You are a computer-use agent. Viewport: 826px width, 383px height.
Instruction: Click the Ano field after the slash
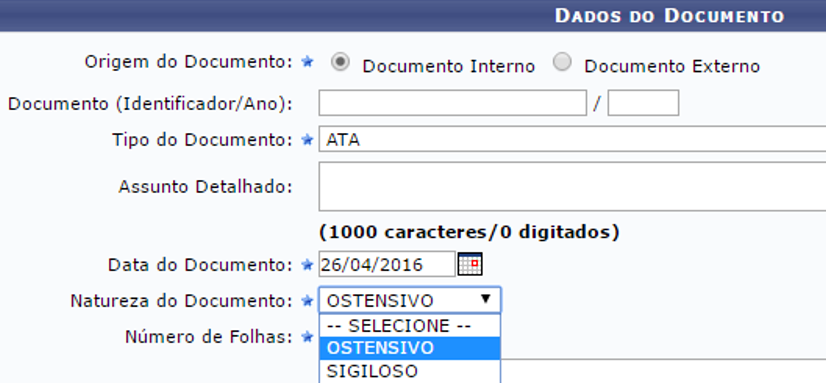click(x=643, y=103)
